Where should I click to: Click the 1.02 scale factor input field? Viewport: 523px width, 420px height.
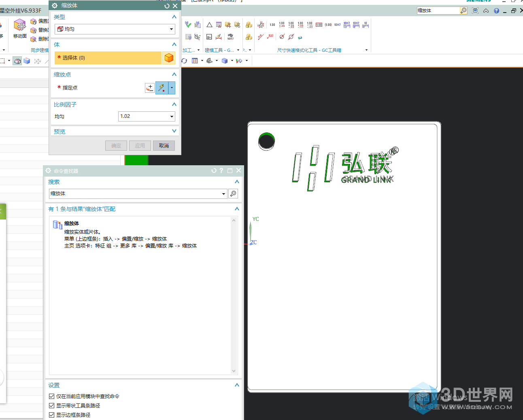pyautogui.click(x=144, y=117)
